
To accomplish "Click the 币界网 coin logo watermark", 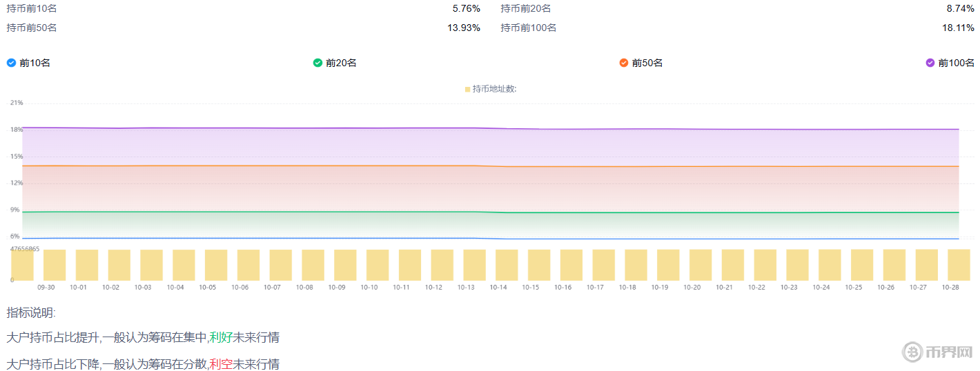I will click(913, 351).
